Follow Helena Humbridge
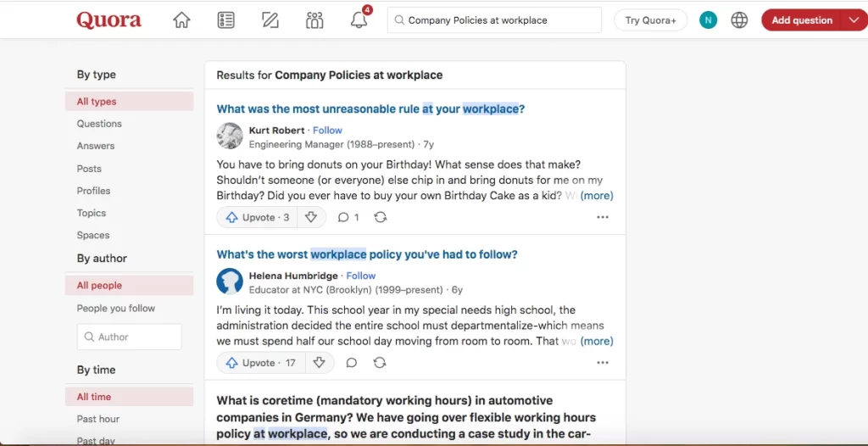 [x=361, y=276]
